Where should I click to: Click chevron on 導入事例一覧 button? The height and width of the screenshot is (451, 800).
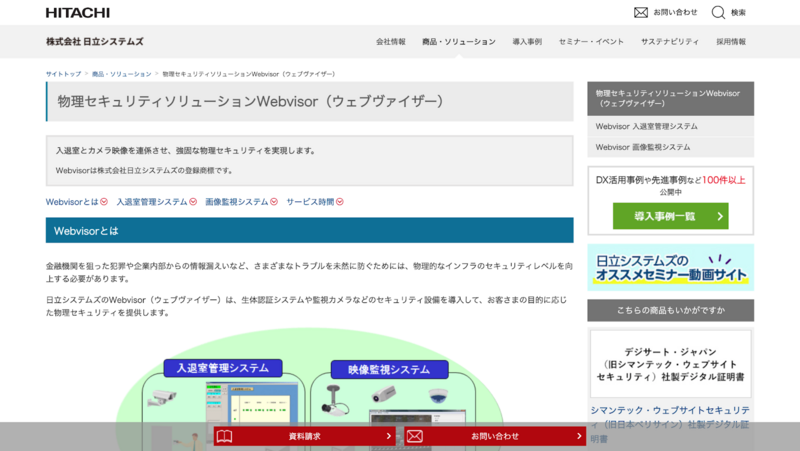pyautogui.click(x=720, y=216)
